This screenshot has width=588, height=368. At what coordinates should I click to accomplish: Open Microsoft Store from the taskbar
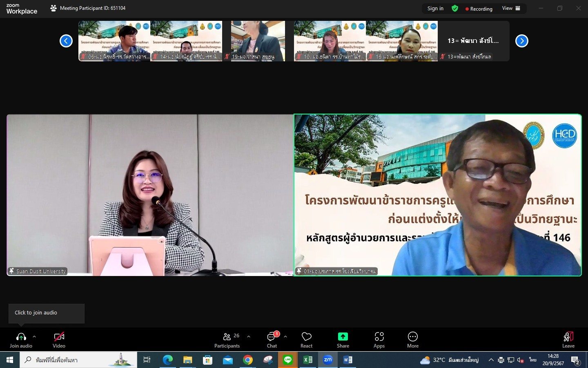click(x=208, y=360)
